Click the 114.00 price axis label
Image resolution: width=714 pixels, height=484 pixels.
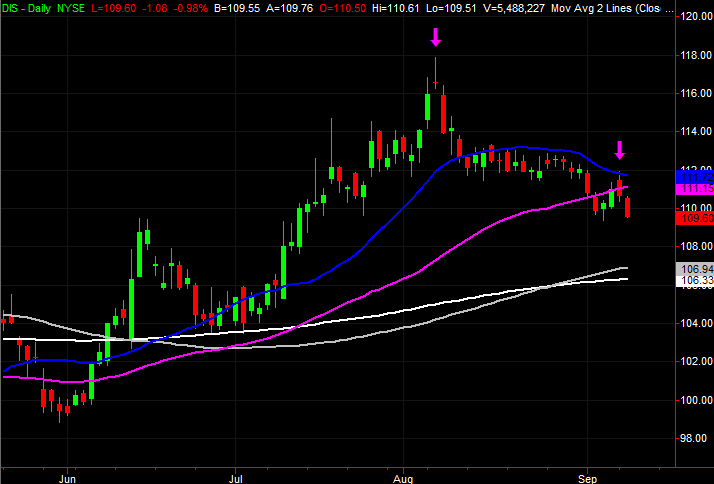pos(697,132)
